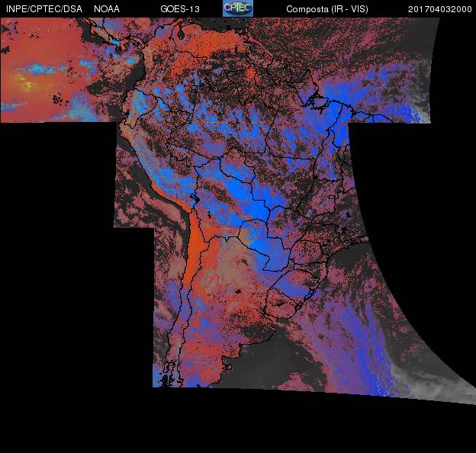The height and width of the screenshot is (453, 476).
Task: Select the 201704032000 timestamp
Action: point(440,9)
